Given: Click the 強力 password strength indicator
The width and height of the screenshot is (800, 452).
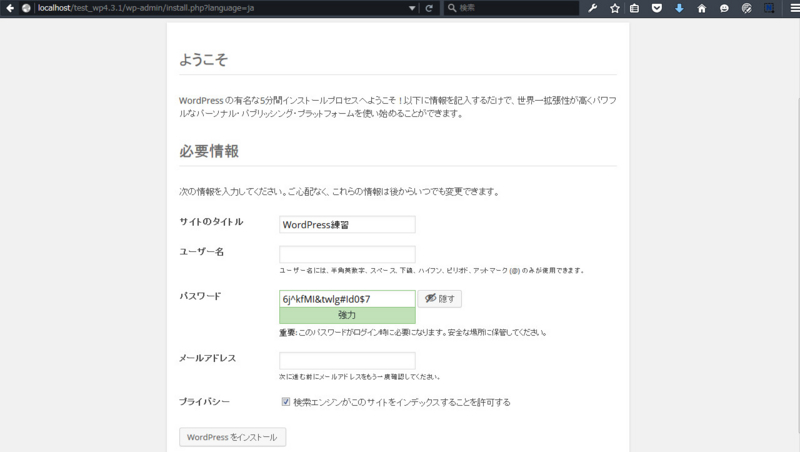Looking at the screenshot, I should tap(347, 315).
